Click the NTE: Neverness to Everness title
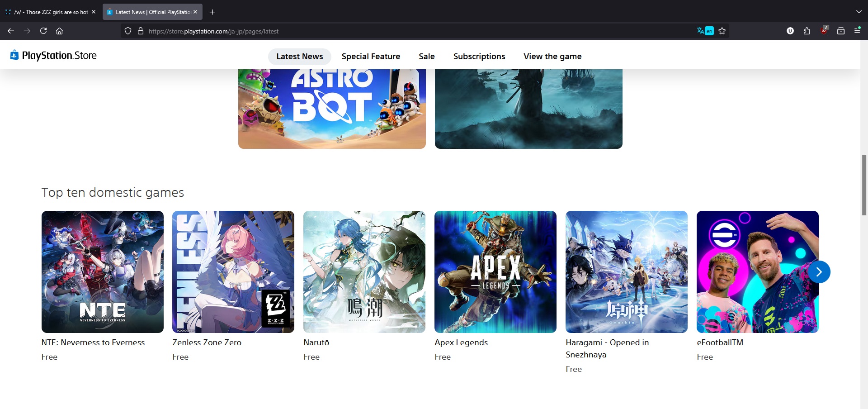868x409 pixels. [93, 342]
